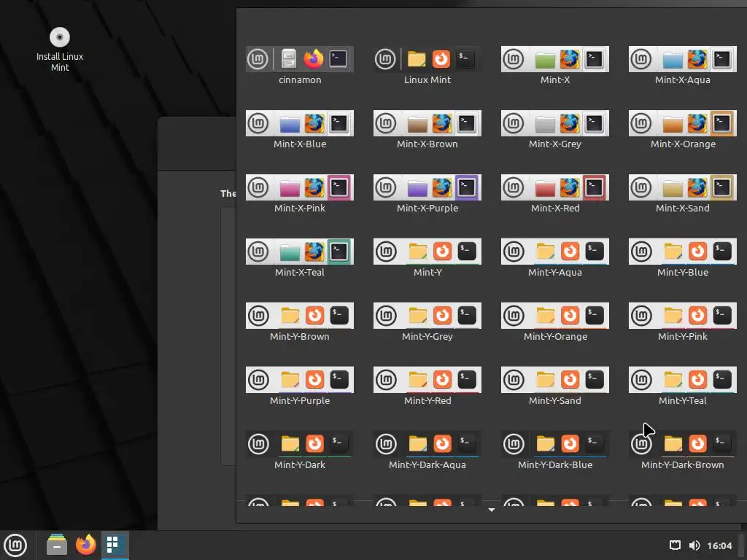Image resolution: width=747 pixels, height=560 pixels.
Task: Apply the Mint-Y-Dark-Blue theme
Action: pyautogui.click(x=555, y=451)
